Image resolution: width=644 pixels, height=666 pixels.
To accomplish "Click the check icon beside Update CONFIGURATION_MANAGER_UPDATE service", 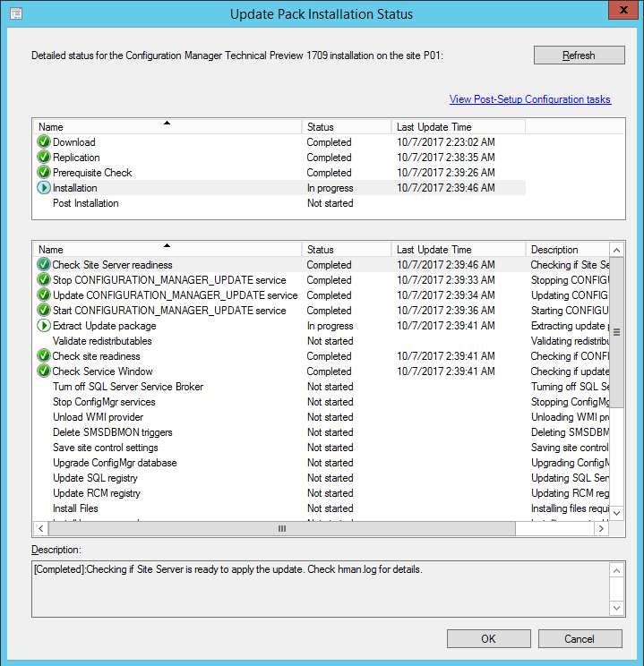I will tap(43, 295).
